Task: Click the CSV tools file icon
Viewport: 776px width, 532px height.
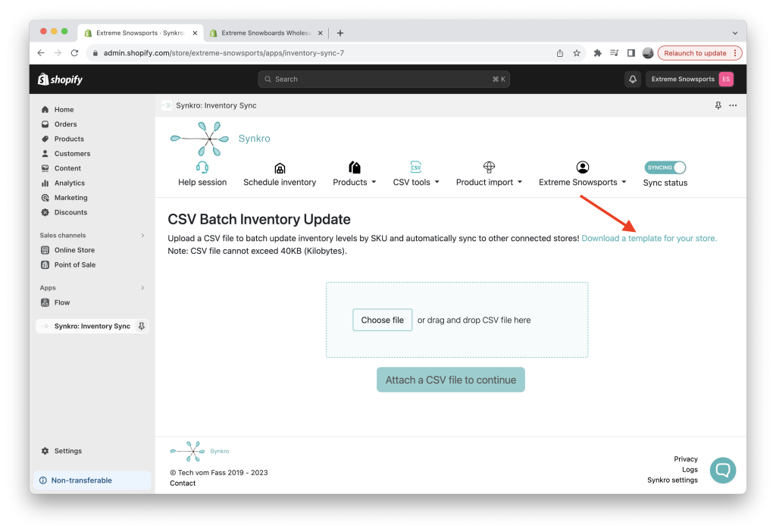Action: point(416,167)
